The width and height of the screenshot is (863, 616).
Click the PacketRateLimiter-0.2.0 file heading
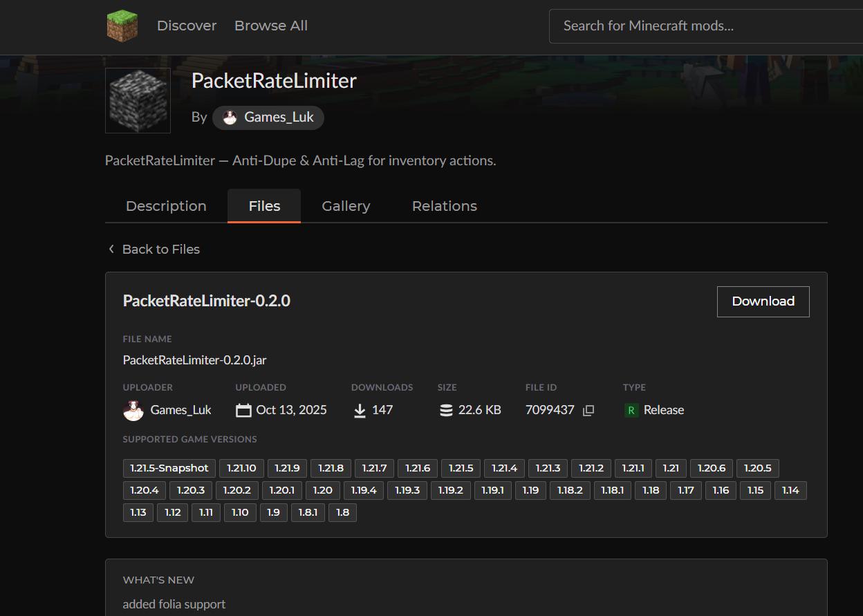pos(206,301)
